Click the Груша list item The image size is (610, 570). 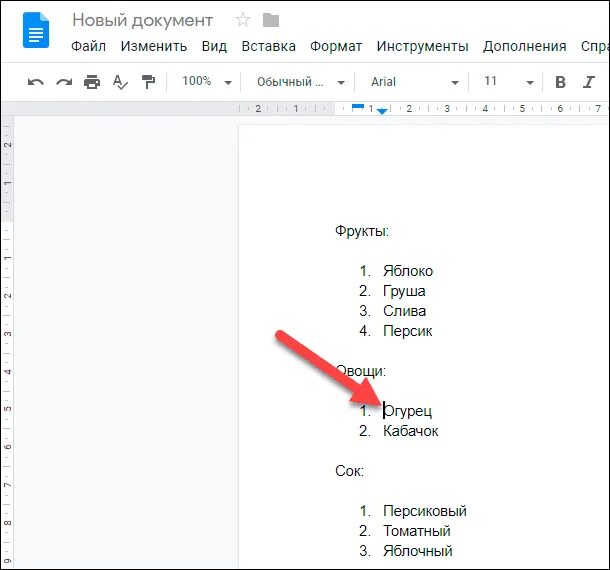[x=404, y=291]
